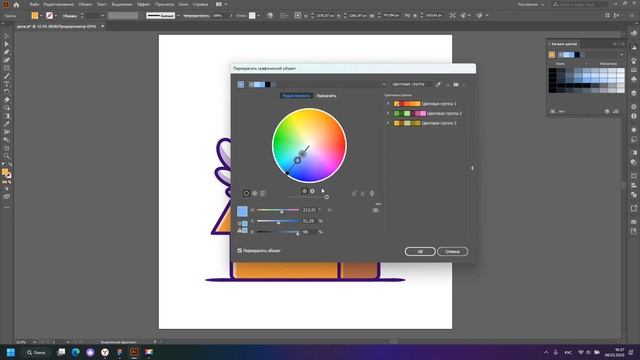Viewport: 640px width, 360px height.
Task: Click the base color swatch in the color guide panel
Action: [x=552, y=55]
